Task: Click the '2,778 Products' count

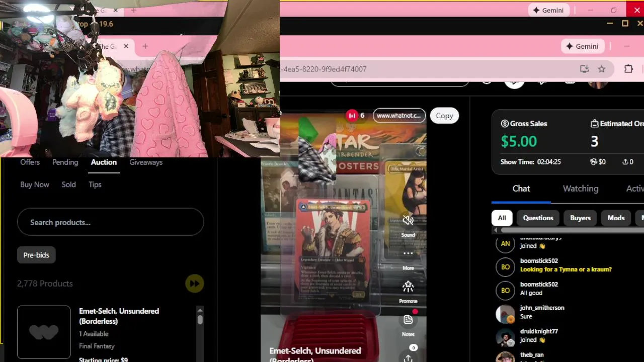Action: [45, 284]
